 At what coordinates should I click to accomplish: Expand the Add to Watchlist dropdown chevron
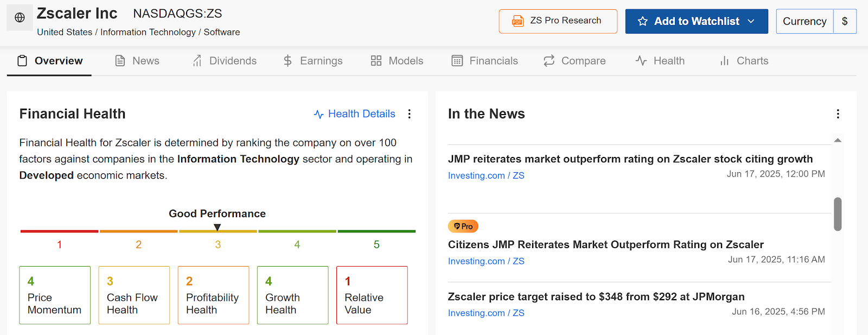pyautogui.click(x=751, y=21)
